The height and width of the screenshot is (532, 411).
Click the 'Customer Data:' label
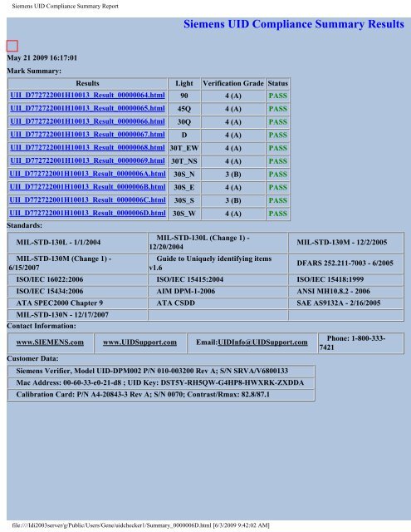tap(32, 358)
